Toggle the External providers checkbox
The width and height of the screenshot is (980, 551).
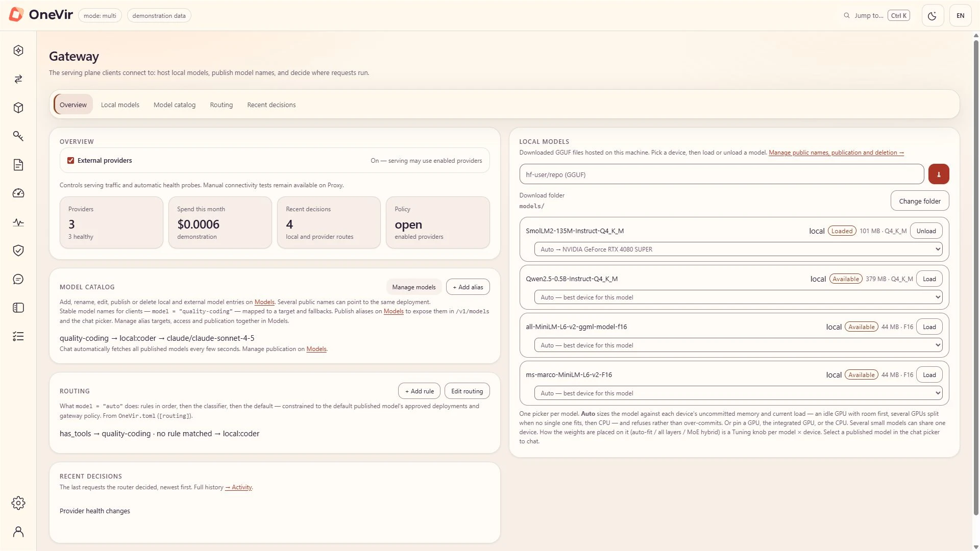[x=71, y=160]
